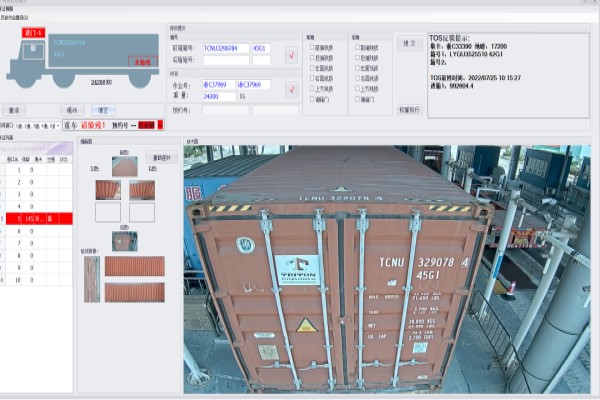This screenshot has height=400, width=600.
Task: Click the red checkmark beside license plate
Action: coord(291,90)
